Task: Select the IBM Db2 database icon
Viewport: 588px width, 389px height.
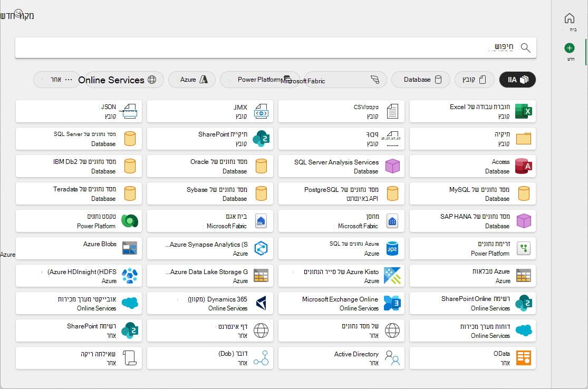Action: point(130,166)
